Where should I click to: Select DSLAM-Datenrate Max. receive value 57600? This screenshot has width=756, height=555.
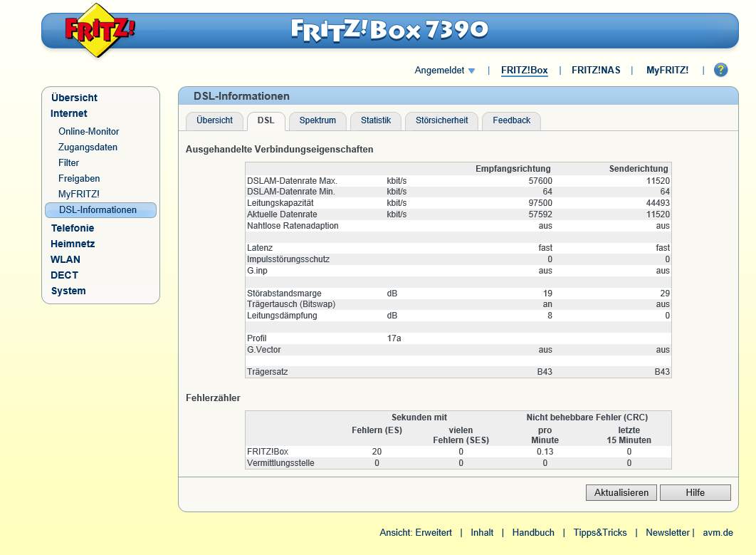[x=540, y=181]
